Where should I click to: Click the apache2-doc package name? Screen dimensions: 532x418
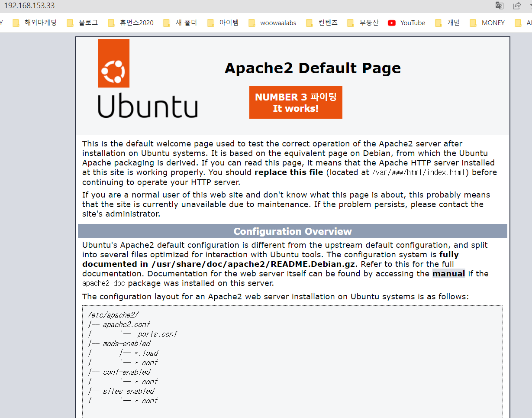(x=103, y=283)
